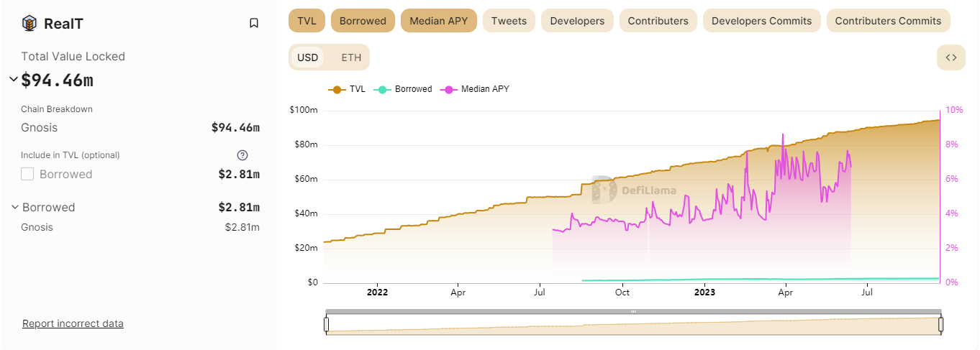Click the help icon next to Include in TVL

242,155
